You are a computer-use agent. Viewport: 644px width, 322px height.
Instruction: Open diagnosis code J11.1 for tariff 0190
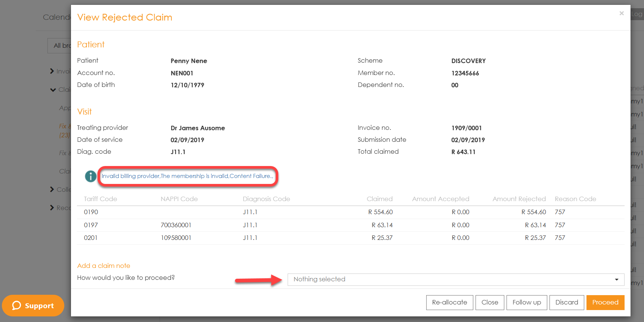tap(250, 212)
